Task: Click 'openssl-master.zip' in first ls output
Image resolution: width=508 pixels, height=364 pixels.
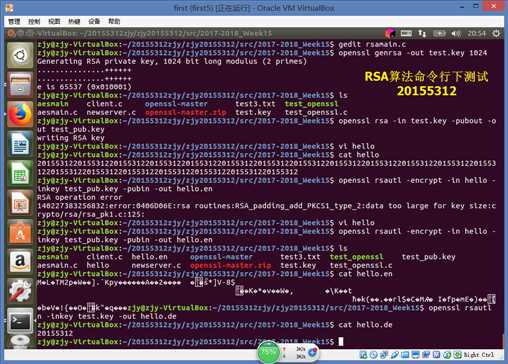Action: click(185, 112)
